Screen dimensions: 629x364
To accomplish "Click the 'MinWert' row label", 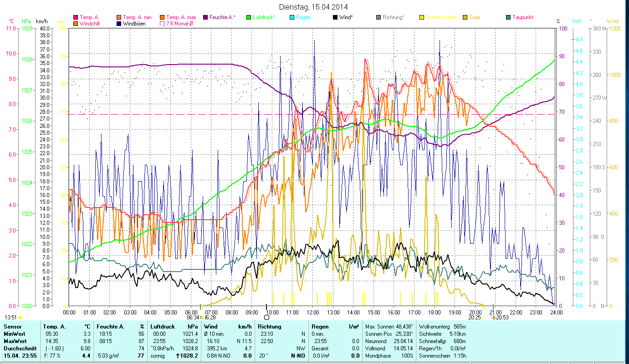I will pyautogui.click(x=15, y=334).
